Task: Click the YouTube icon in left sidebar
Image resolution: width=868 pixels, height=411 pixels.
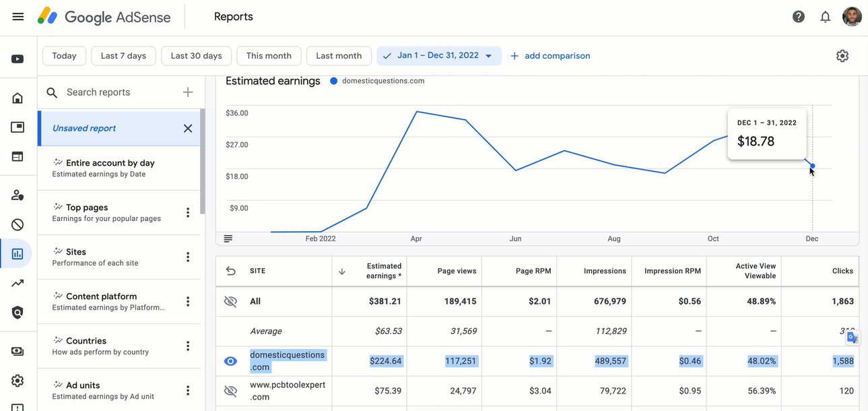Action: 18,59
